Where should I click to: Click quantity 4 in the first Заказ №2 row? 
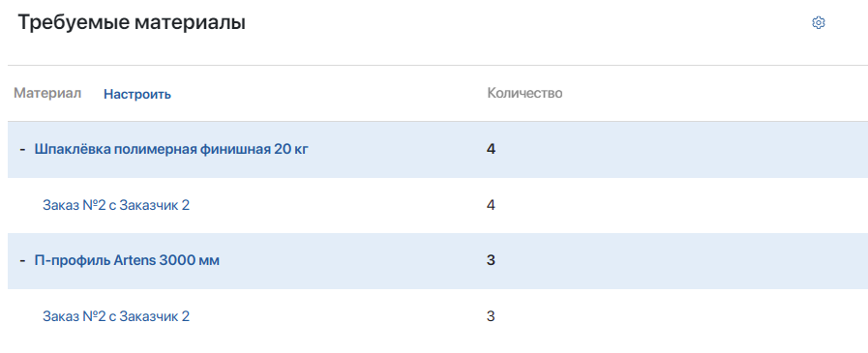491,205
